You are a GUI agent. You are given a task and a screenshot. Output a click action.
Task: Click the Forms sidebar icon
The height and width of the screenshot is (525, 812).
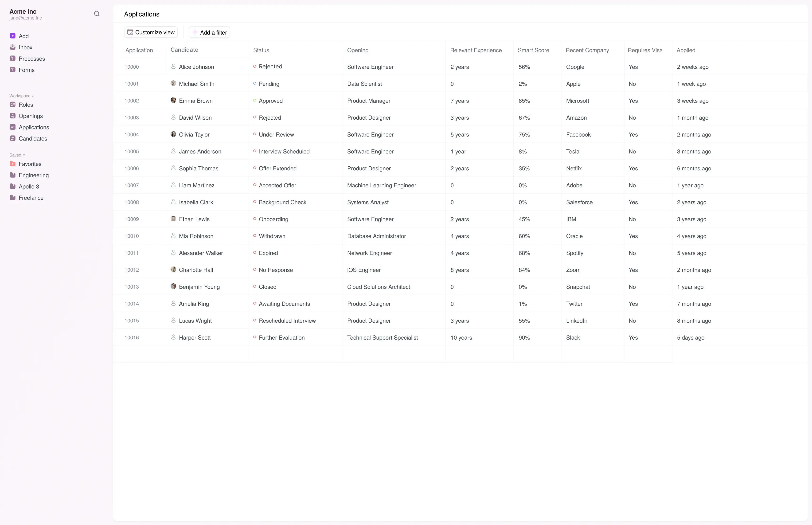[13, 70]
